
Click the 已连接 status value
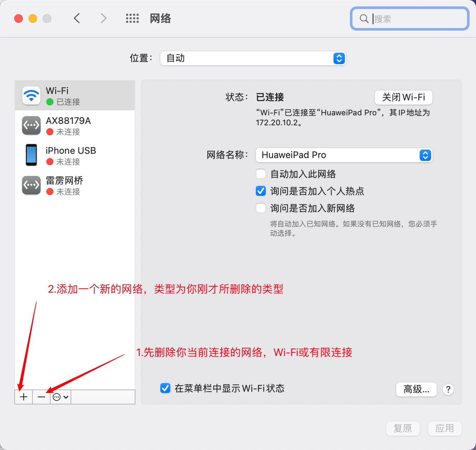click(x=270, y=97)
